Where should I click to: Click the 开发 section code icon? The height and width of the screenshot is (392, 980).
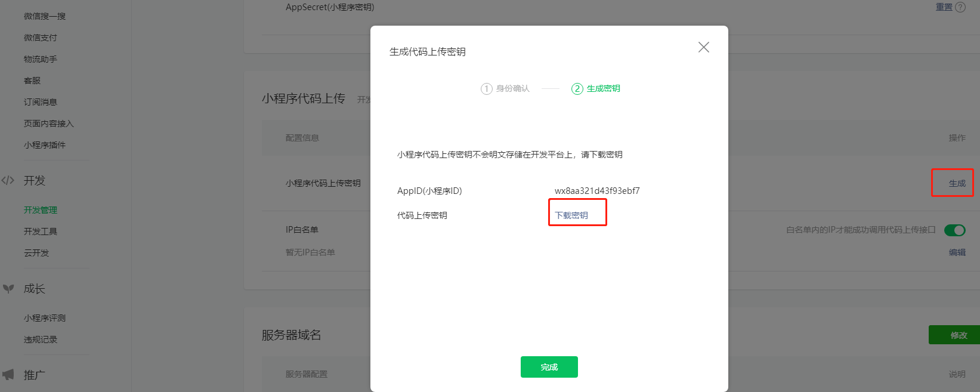[x=8, y=180]
